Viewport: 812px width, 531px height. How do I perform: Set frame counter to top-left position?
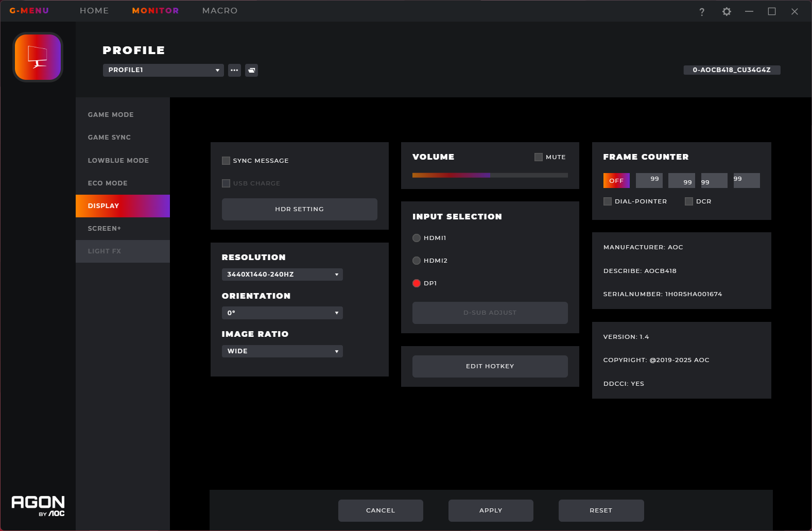(x=747, y=180)
